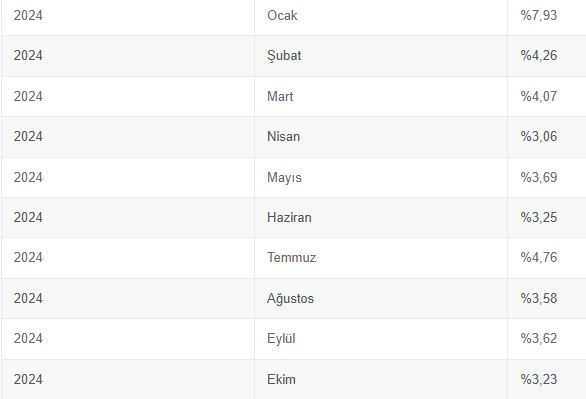
Task: Select the Mayıs month cell
Action: [381, 177]
